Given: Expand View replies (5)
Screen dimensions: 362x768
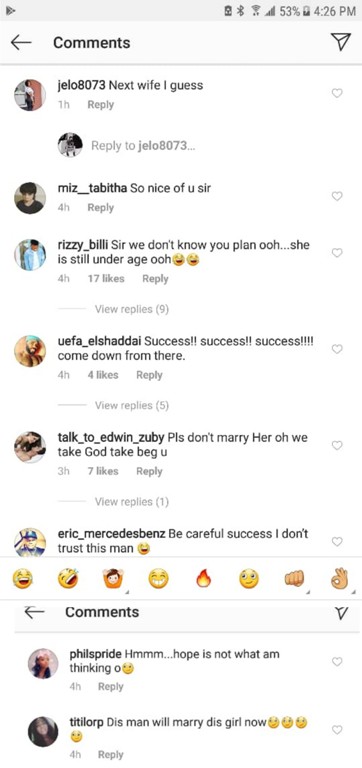Looking at the screenshot, I should click(x=132, y=406).
